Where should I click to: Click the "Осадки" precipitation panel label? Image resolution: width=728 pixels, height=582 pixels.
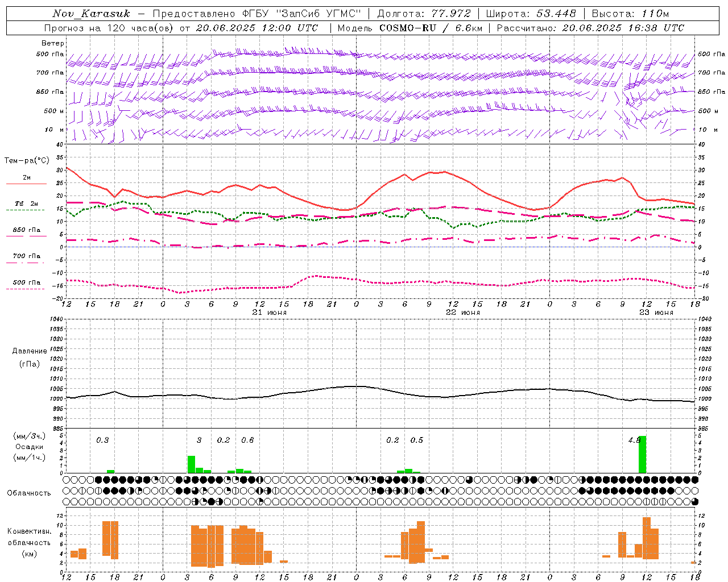[30, 447]
